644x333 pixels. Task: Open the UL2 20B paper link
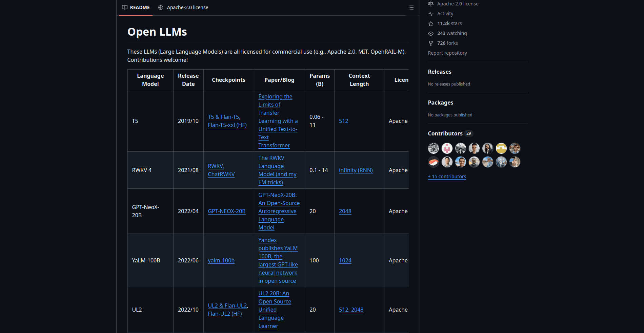[x=275, y=310]
